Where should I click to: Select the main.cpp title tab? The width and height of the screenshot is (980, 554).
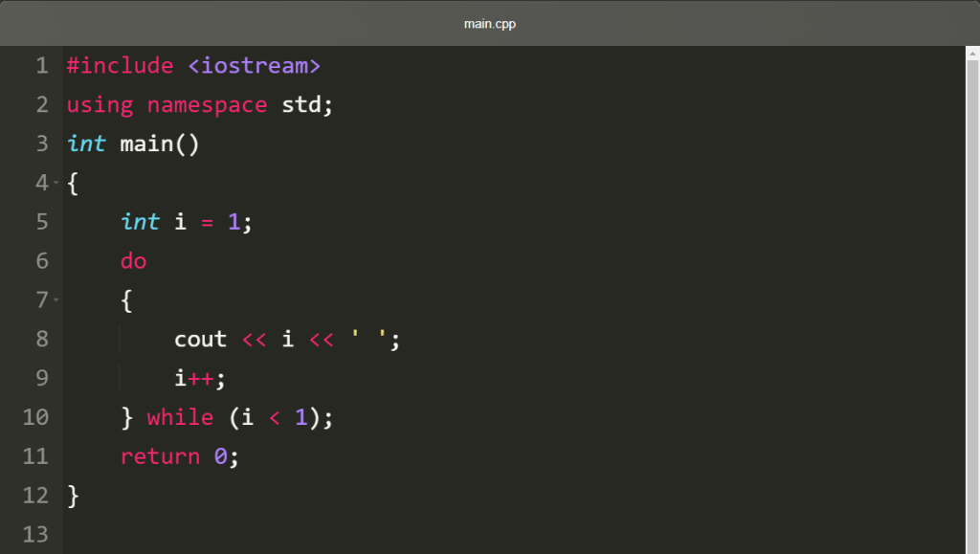pyautogui.click(x=489, y=24)
